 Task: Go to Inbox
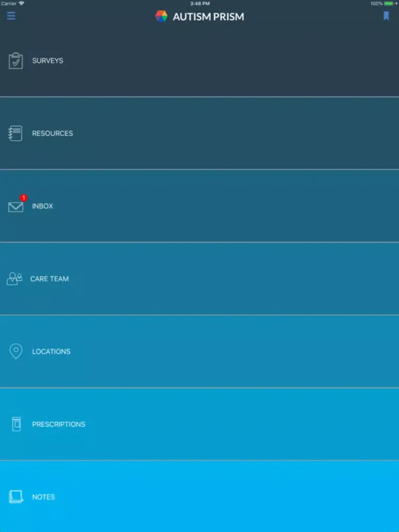pyautogui.click(x=199, y=206)
